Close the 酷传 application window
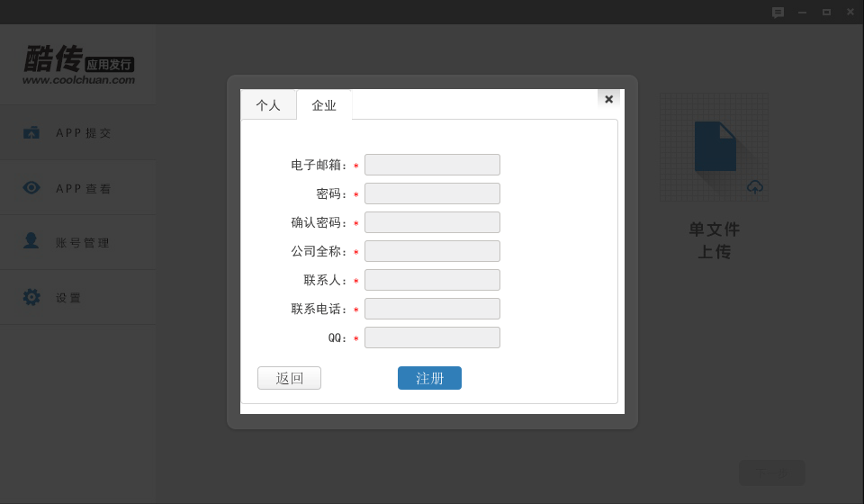 pos(850,12)
